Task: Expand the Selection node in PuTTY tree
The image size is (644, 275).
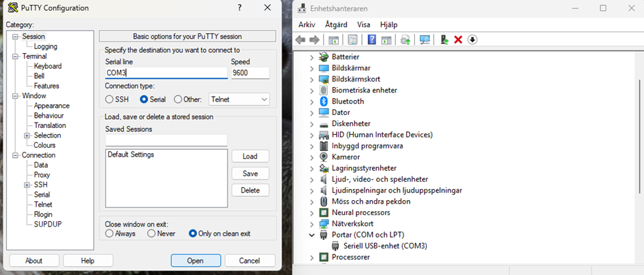Action: click(x=27, y=135)
